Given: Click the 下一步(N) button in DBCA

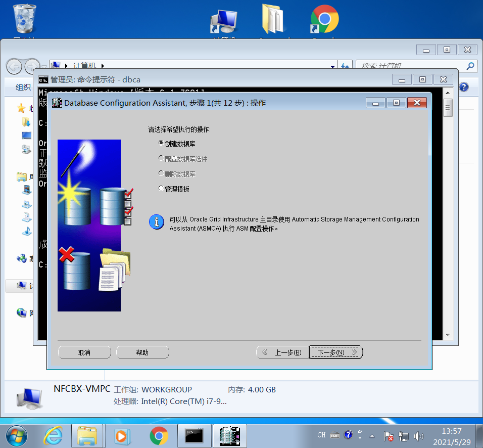Looking at the screenshot, I should [x=335, y=352].
